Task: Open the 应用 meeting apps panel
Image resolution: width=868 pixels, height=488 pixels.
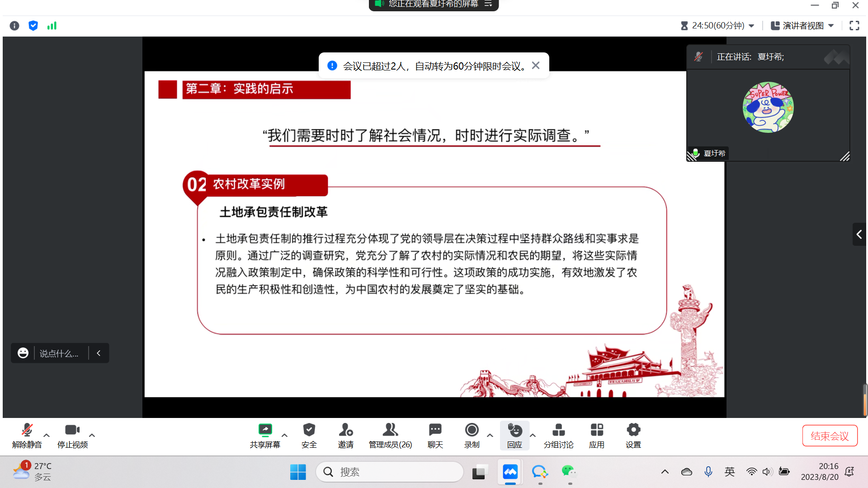Action: pos(597,435)
